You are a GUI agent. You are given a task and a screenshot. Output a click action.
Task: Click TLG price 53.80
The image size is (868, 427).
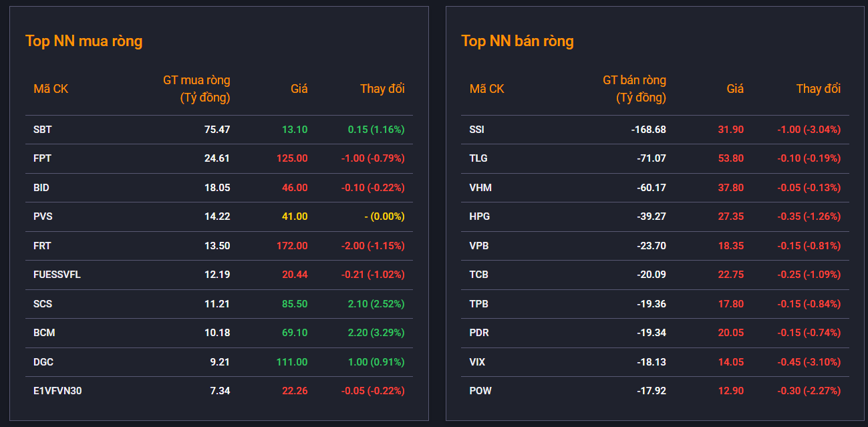click(731, 158)
